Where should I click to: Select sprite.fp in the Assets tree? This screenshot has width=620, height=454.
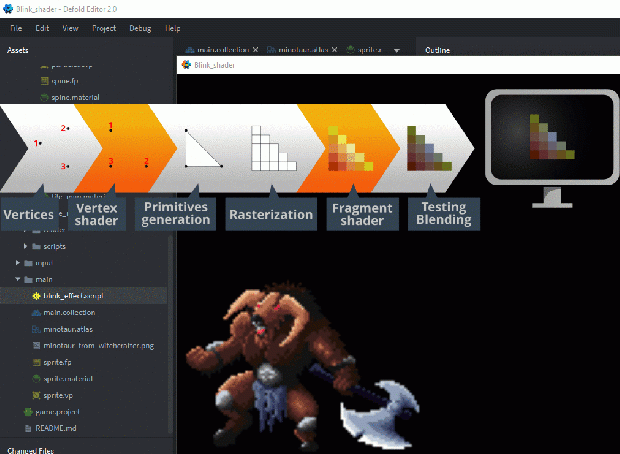coord(57,362)
